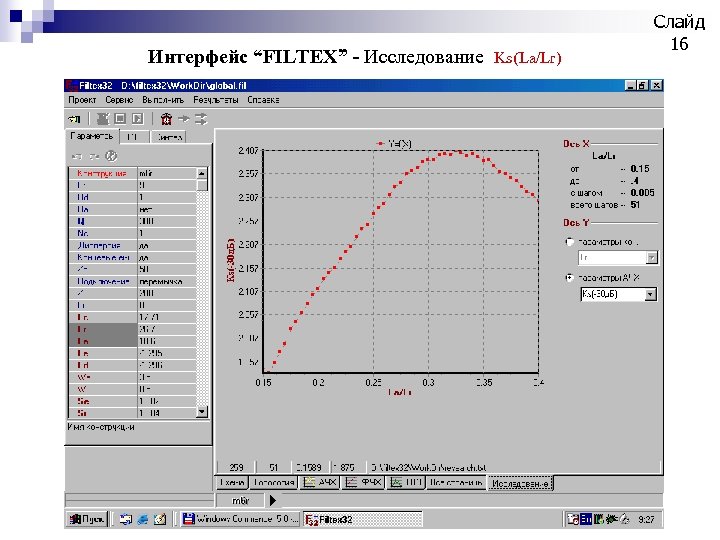Switch to the tab left of Исследование
The height and width of the screenshot is (540, 720).
pos(456,483)
